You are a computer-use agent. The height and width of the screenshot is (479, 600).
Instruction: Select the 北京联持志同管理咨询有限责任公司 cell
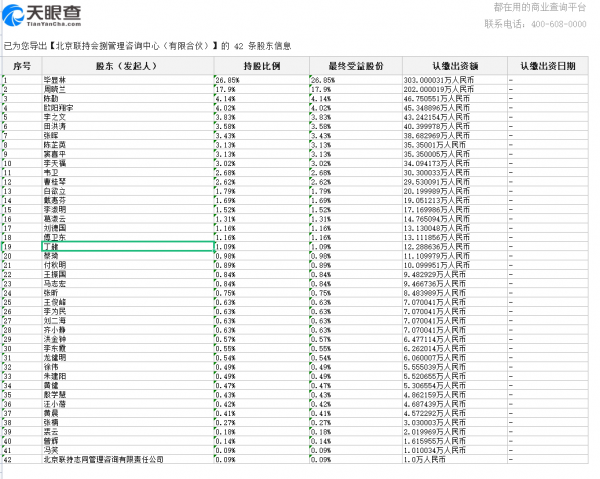point(127,459)
